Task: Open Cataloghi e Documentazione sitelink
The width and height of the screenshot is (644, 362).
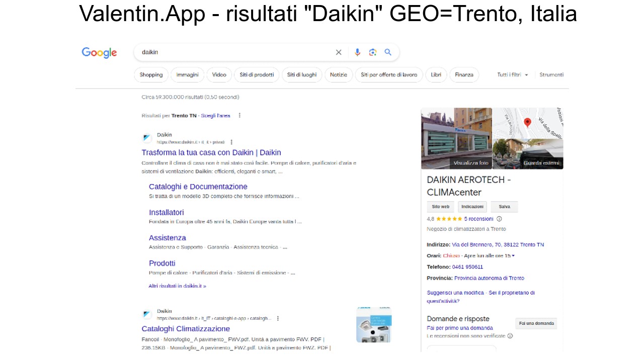Action: [198, 187]
